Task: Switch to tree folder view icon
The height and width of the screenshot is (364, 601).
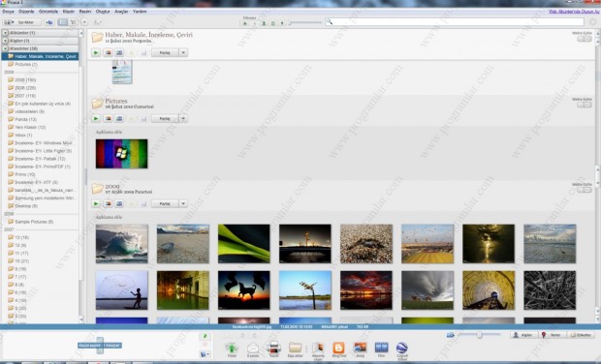Action: tap(74, 22)
